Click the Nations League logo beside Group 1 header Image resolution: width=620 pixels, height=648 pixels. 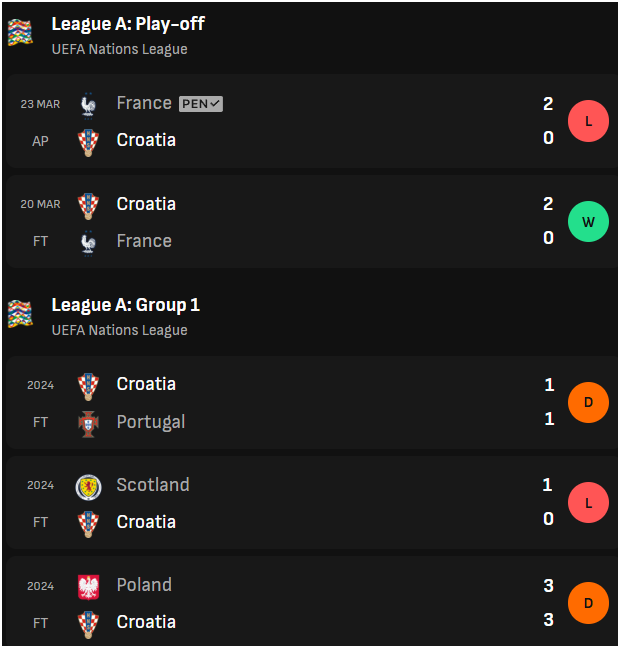pyautogui.click(x=20, y=314)
